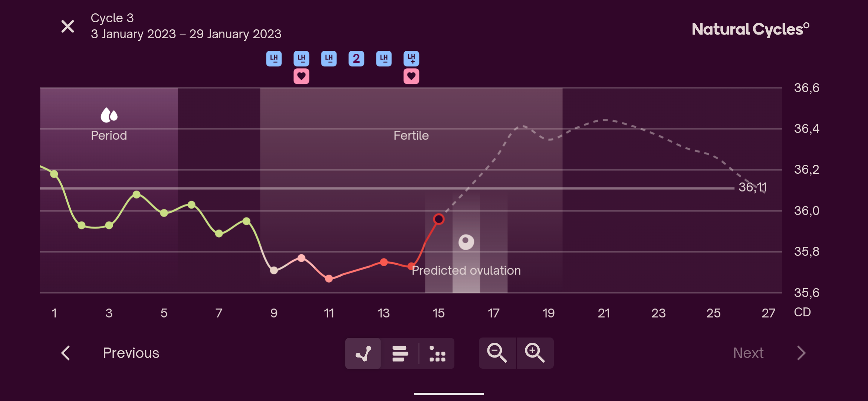Image resolution: width=868 pixels, height=401 pixels.
Task: Switch to the dotted grid view
Action: 437,353
